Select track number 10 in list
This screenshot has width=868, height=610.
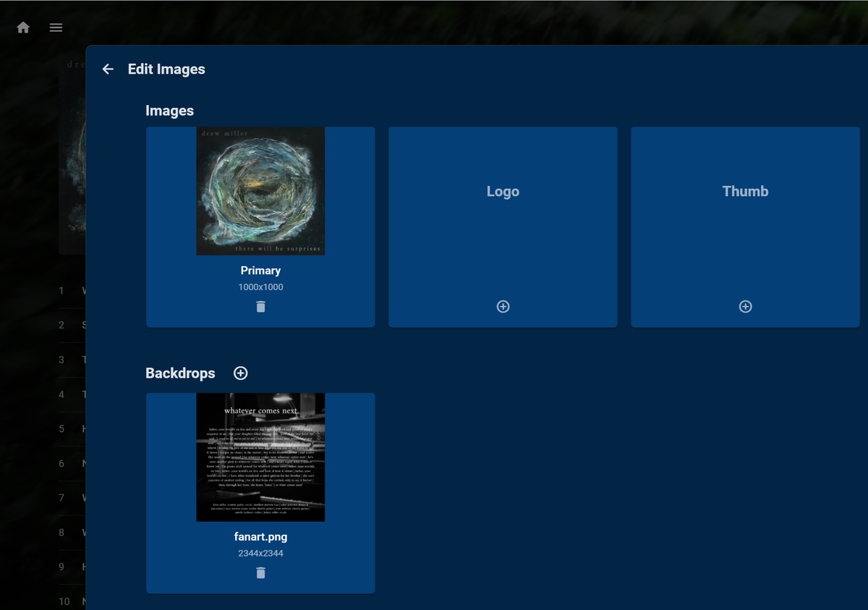pos(64,601)
